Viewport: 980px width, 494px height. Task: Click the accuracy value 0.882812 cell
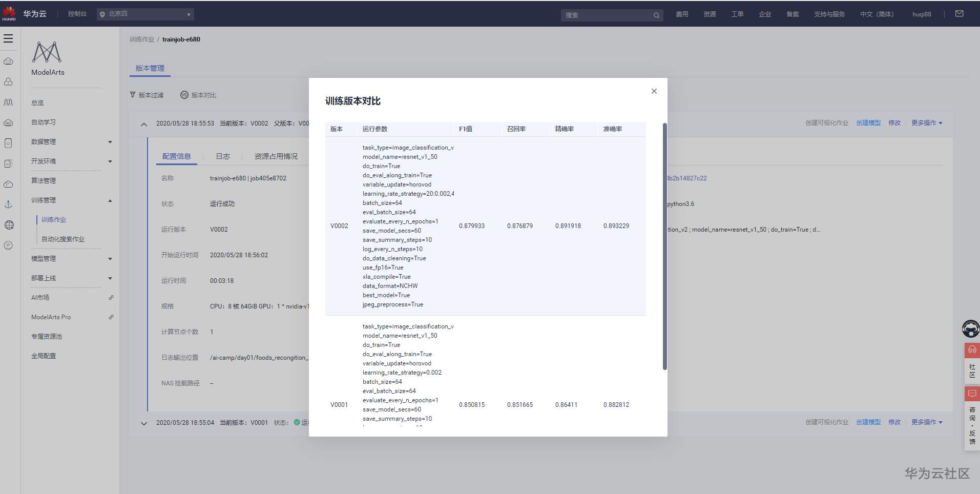click(616, 405)
